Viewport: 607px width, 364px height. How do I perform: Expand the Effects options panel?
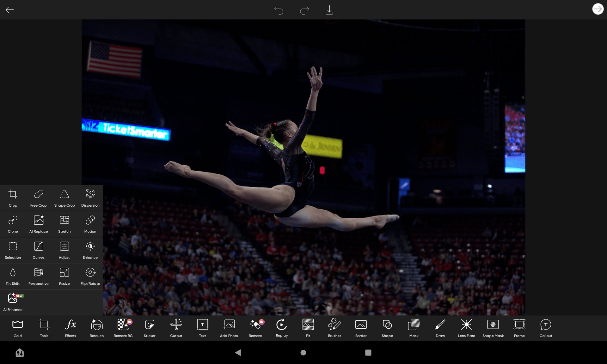click(x=70, y=328)
